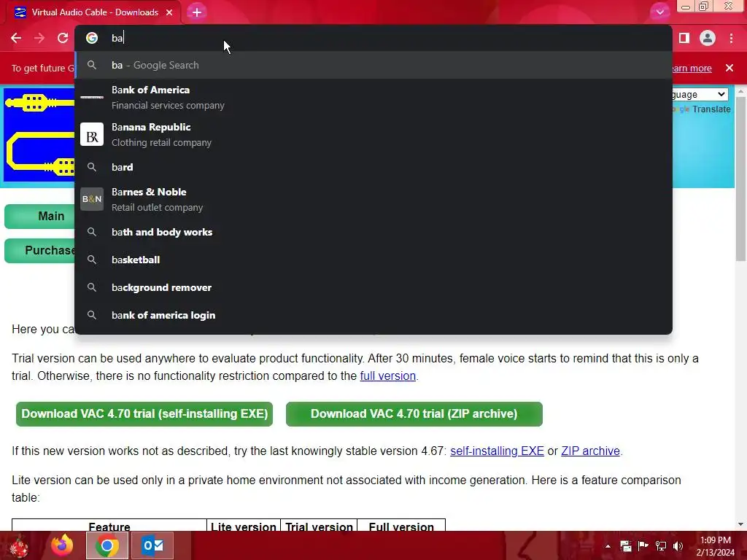Open the network tray icon
The width and height of the screenshot is (747, 560).
661,546
